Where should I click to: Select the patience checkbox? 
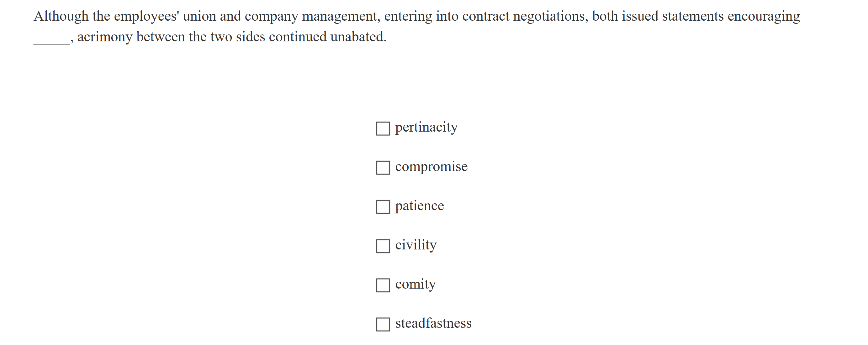pos(383,207)
